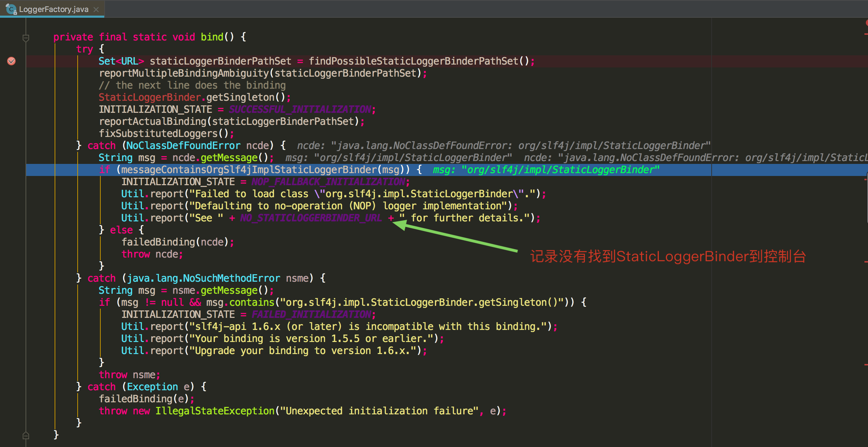Click FAILED_INITIALIZATION constant
The image size is (868, 447).
point(311,314)
